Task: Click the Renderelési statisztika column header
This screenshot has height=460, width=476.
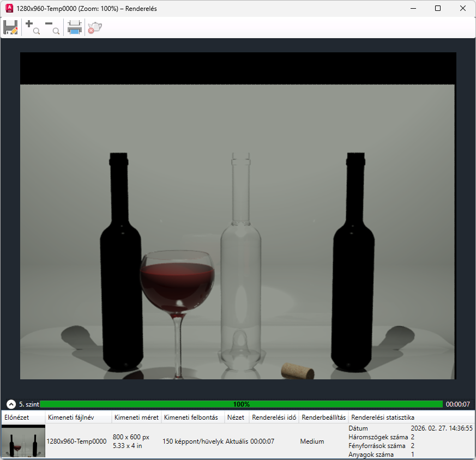Action: point(383,417)
